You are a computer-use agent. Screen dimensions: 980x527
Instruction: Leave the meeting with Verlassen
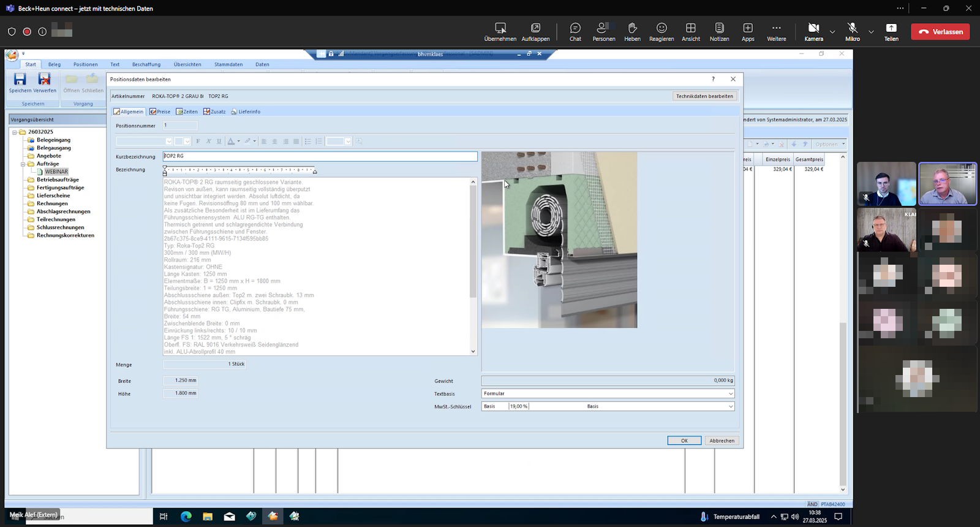pyautogui.click(x=940, y=32)
